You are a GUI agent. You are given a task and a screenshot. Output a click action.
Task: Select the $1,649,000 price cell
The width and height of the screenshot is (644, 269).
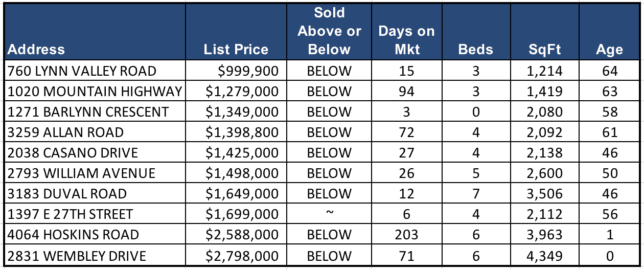click(x=242, y=194)
